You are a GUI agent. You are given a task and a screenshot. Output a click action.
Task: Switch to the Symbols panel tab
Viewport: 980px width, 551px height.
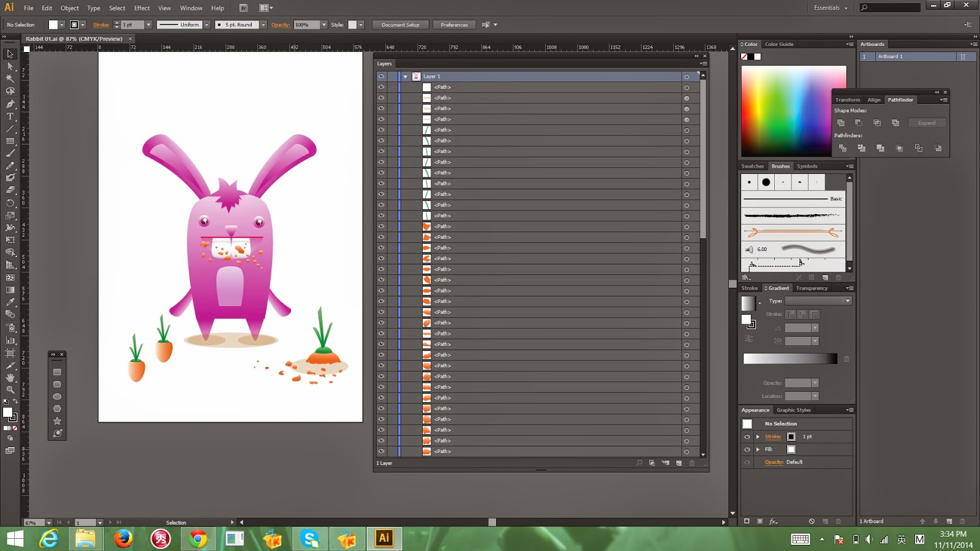[807, 166]
